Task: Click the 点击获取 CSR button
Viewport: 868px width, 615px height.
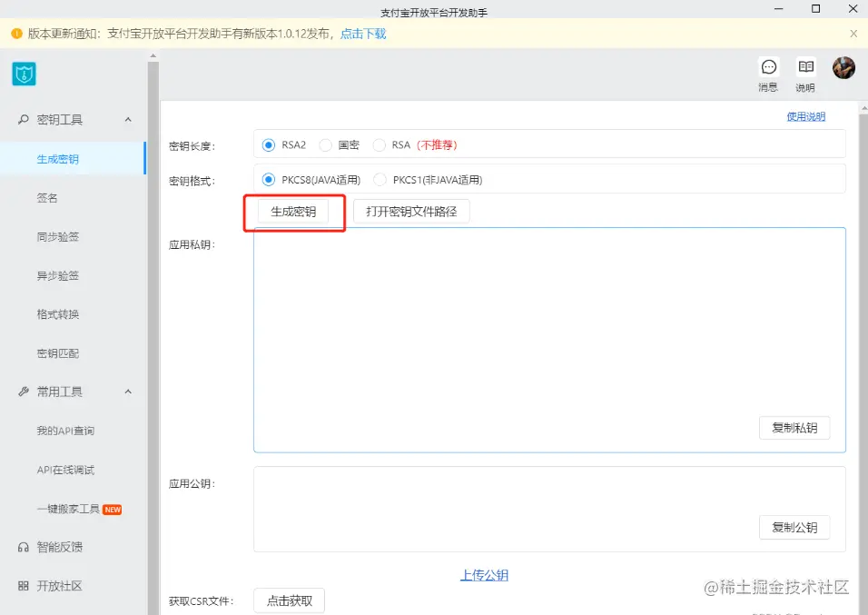Action: click(290, 600)
